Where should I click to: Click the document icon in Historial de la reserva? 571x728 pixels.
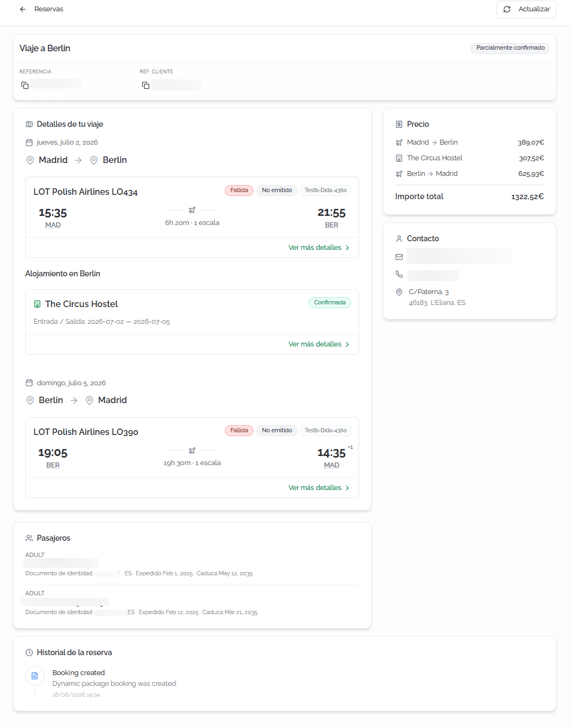pyautogui.click(x=35, y=676)
